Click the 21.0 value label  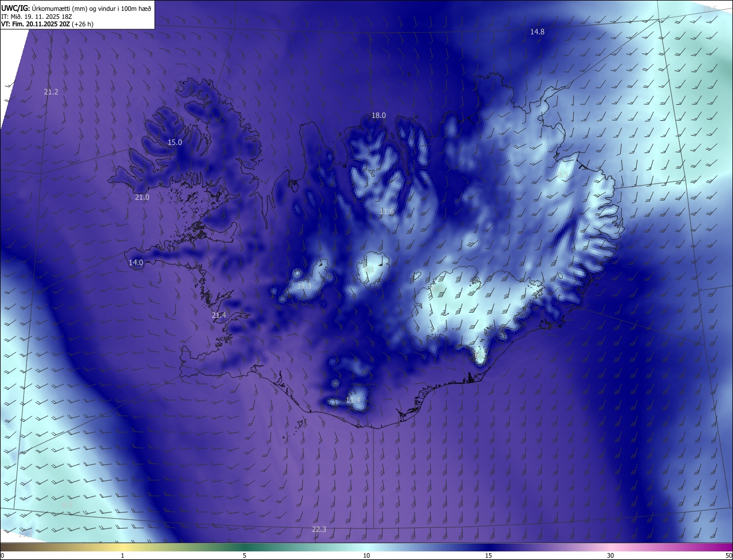[x=142, y=197]
